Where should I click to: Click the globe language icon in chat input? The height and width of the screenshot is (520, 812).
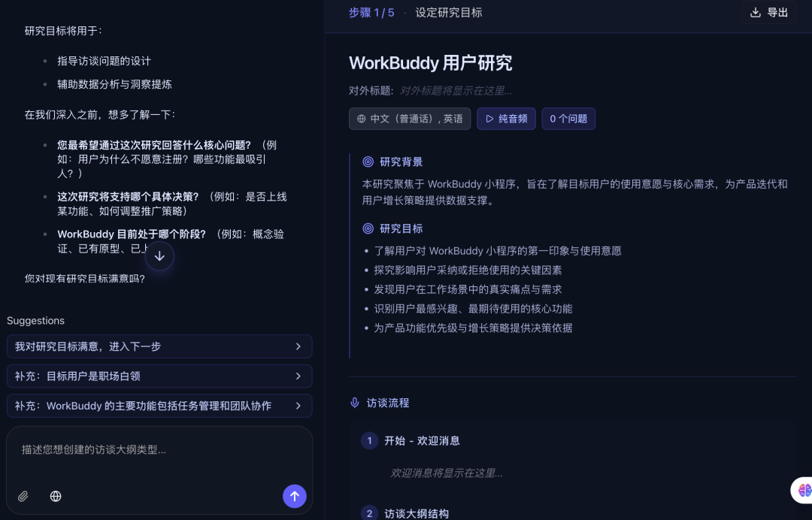(56, 496)
